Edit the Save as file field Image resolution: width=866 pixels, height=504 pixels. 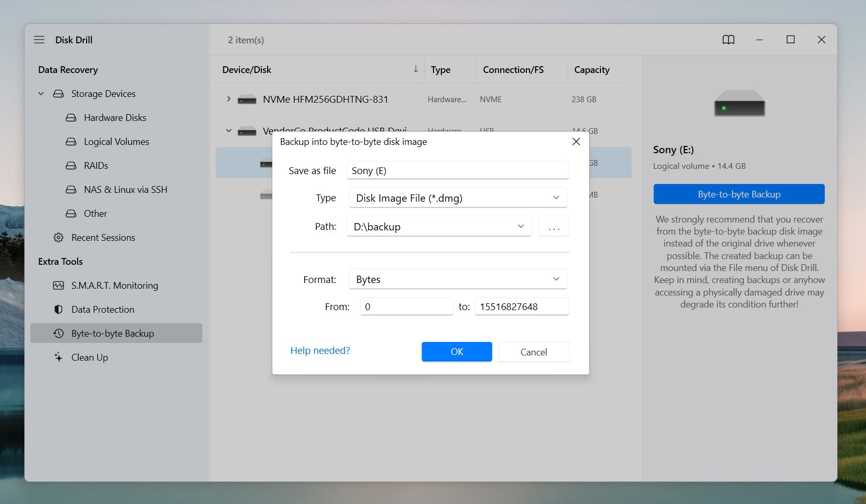click(458, 170)
